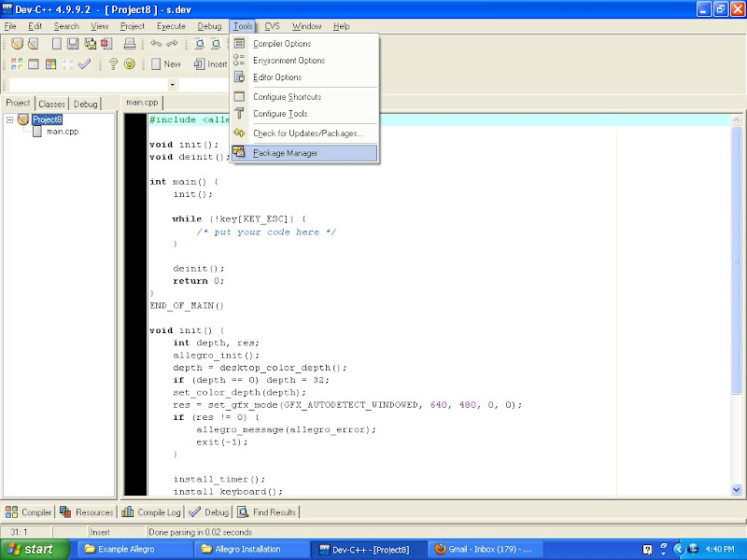Collapse the Project8 tree node

(9, 120)
